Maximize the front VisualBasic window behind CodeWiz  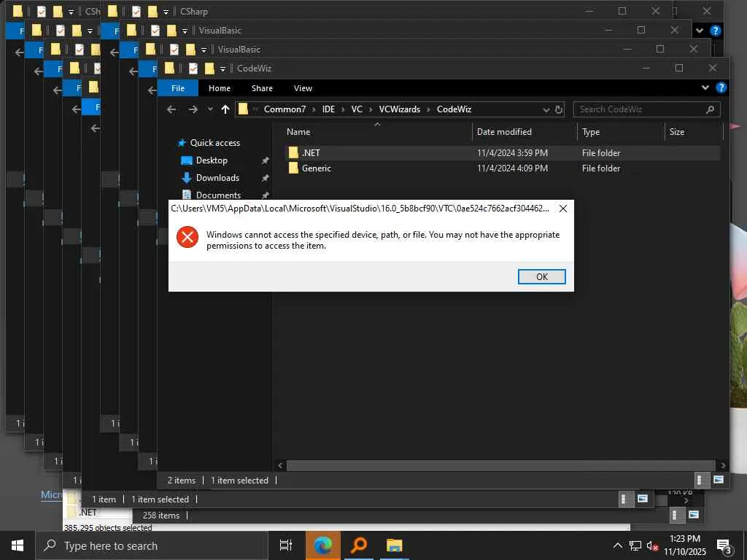(x=659, y=49)
